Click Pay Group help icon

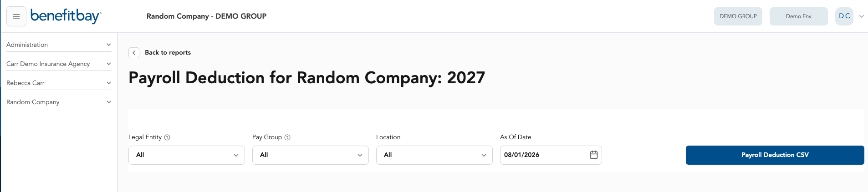coord(287,137)
